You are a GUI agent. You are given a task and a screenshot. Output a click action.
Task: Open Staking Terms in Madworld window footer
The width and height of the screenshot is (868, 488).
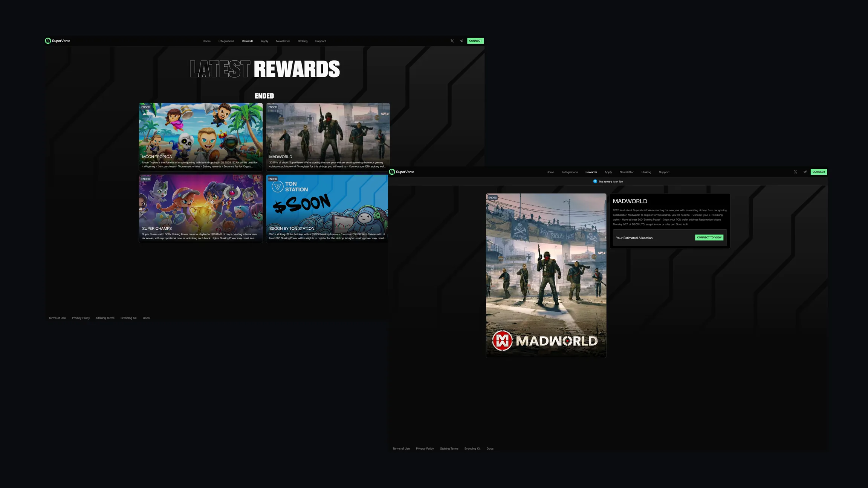449,448
